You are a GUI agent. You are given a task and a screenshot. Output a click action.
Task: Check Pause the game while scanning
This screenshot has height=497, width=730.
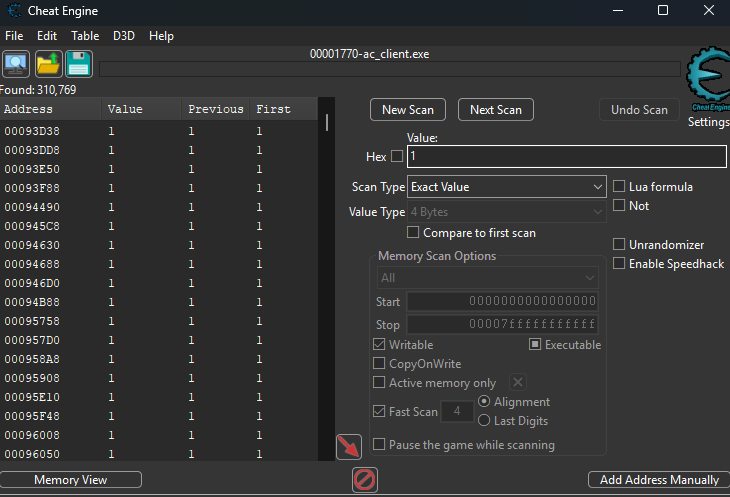tap(380, 444)
